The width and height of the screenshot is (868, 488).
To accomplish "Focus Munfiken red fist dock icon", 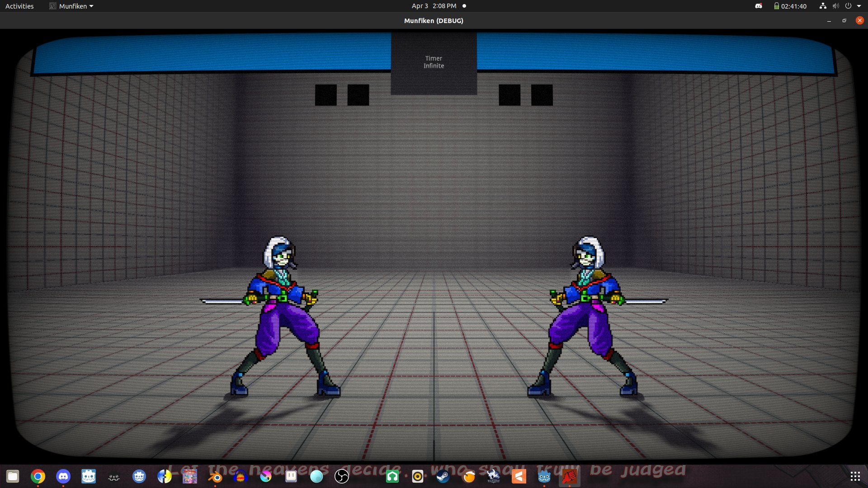I will (570, 476).
